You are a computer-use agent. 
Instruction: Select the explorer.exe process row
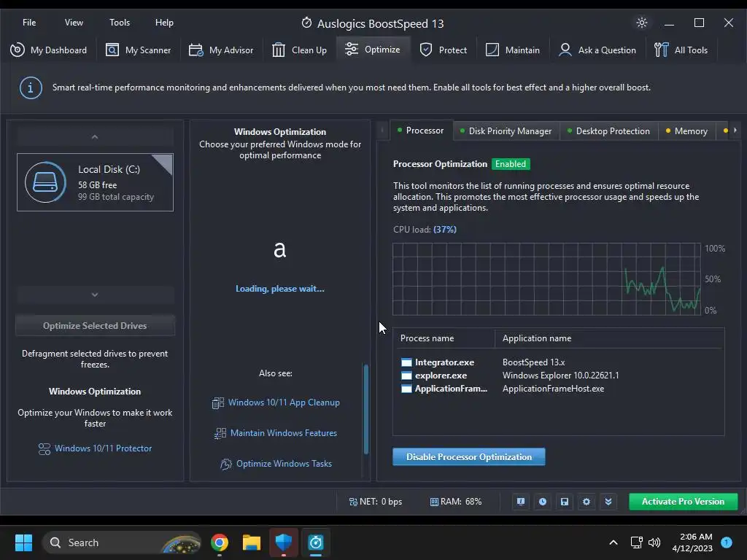tap(558, 376)
